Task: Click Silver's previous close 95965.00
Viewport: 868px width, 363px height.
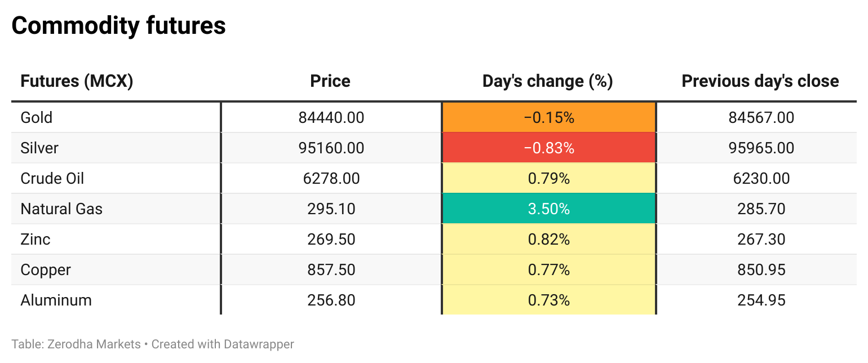Action: (x=761, y=148)
